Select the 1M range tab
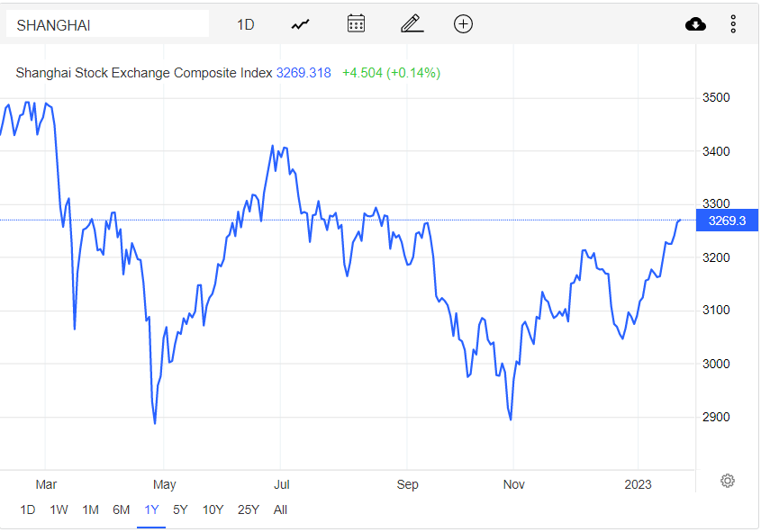770x532 pixels. click(x=90, y=509)
